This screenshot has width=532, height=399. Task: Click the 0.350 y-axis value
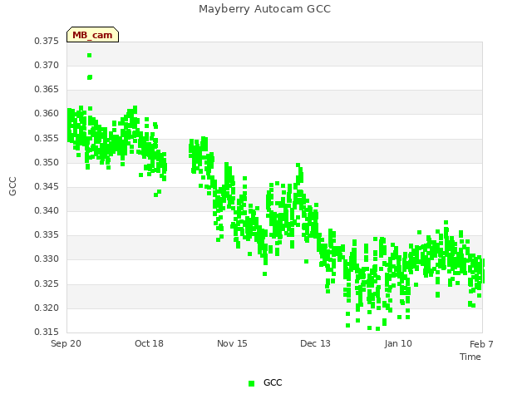47,163
